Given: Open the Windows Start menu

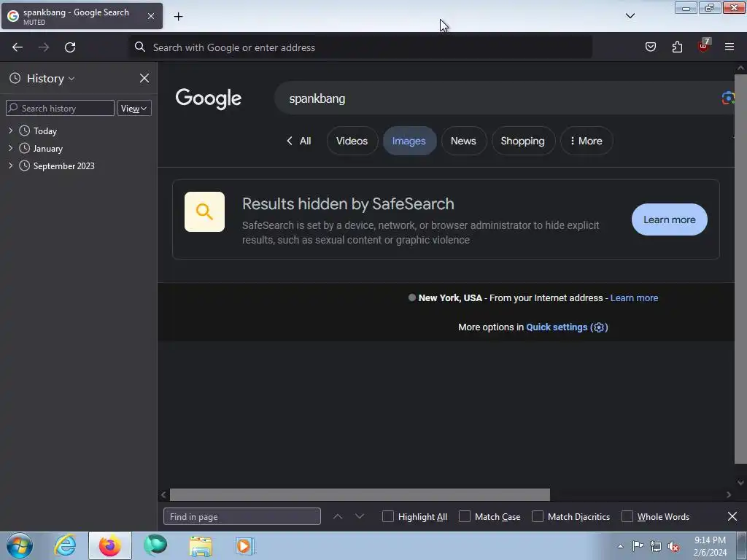Looking at the screenshot, I should (x=20, y=545).
